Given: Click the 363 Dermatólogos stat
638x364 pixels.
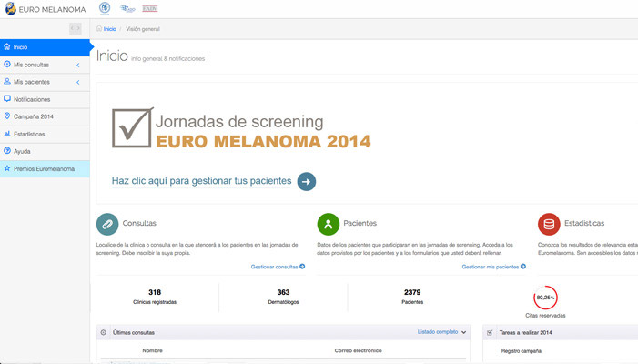Looking at the screenshot, I should tap(283, 297).
